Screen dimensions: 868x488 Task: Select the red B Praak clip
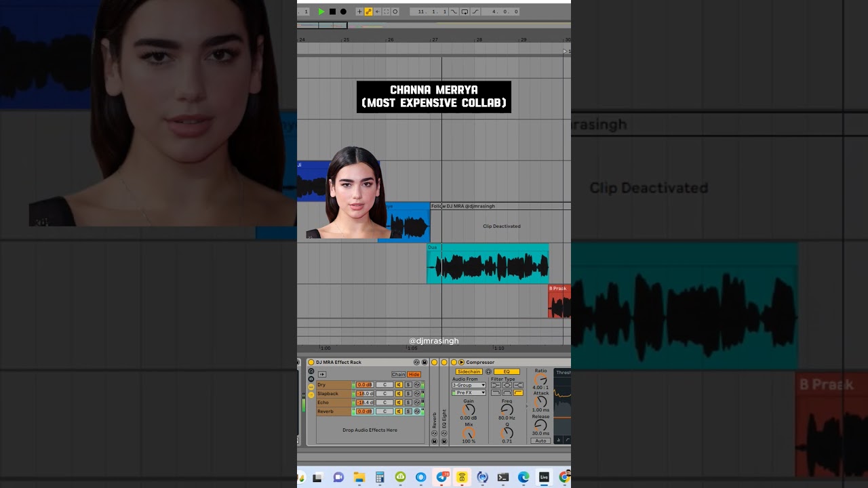point(559,302)
